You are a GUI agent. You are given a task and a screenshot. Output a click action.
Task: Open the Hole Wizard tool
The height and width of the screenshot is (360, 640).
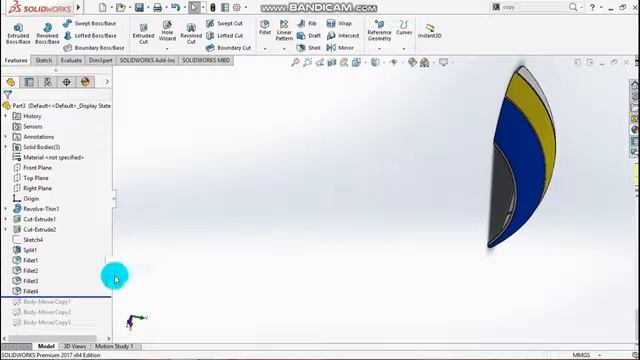pyautogui.click(x=167, y=31)
